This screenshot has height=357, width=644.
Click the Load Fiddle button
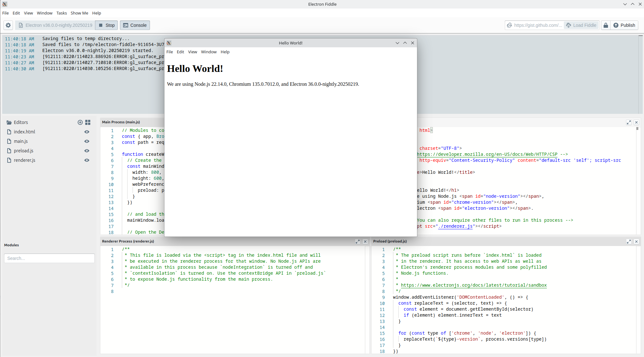click(x=581, y=25)
